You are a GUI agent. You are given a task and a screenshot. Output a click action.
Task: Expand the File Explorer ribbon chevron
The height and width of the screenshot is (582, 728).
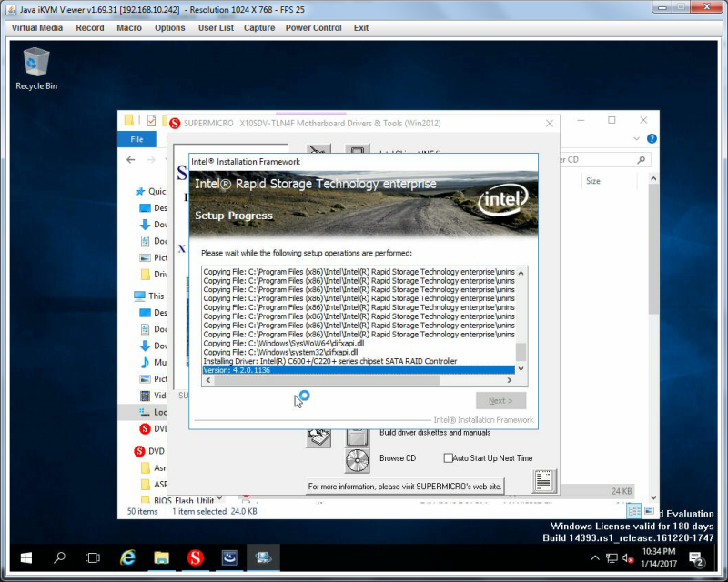(x=636, y=139)
